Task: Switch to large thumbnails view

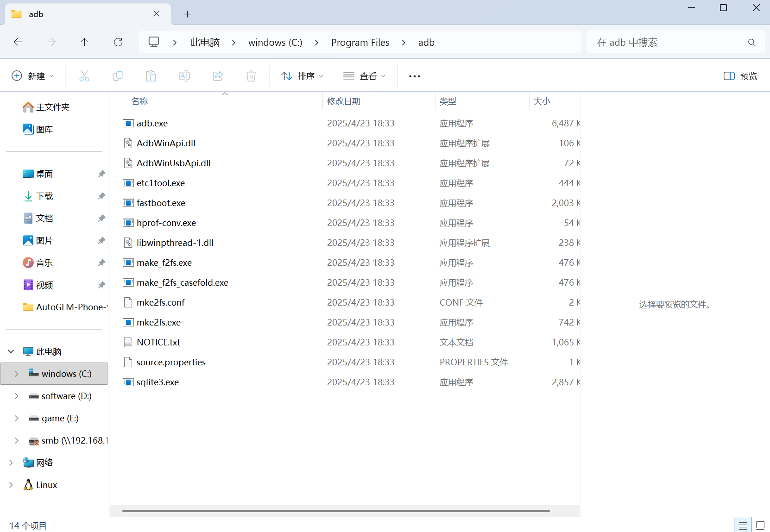Action: pos(760,525)
